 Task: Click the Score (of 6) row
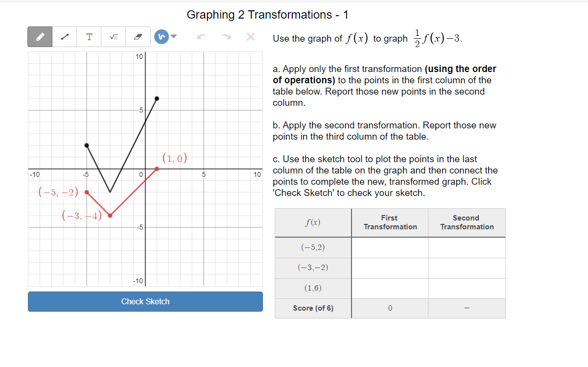[313, 308]
